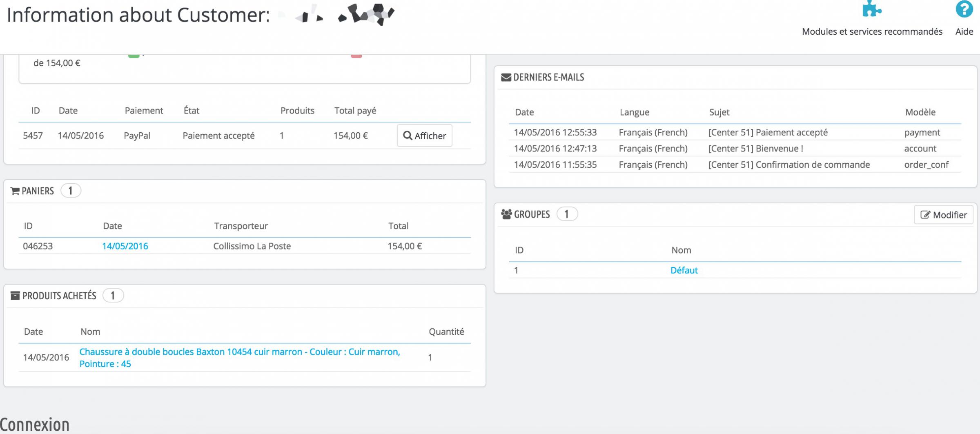
Task: Open the Défaut group link
Action: point(684,270)
